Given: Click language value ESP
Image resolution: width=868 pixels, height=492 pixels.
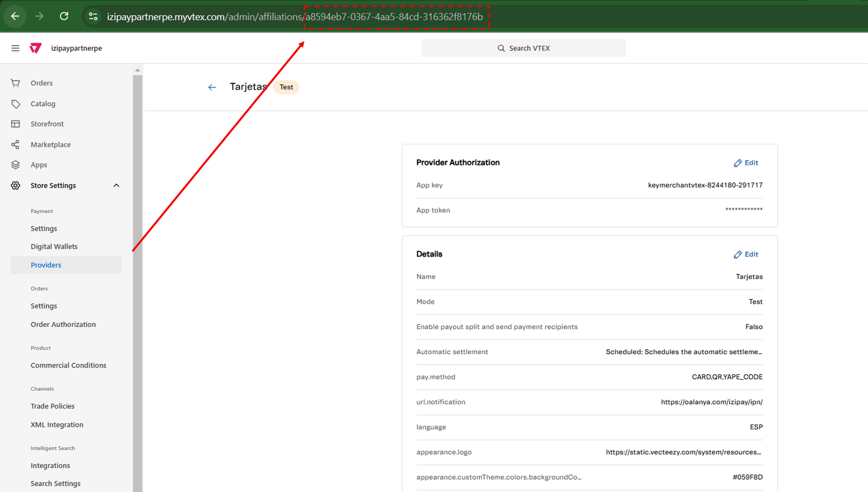Looking at the screenshot, I should tap(756, 427).
